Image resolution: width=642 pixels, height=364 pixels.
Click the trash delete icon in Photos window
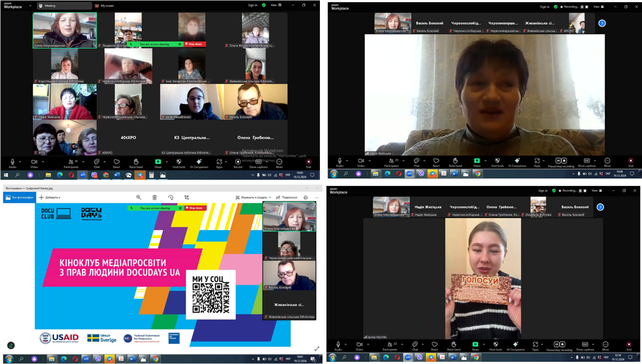point(155,197)
